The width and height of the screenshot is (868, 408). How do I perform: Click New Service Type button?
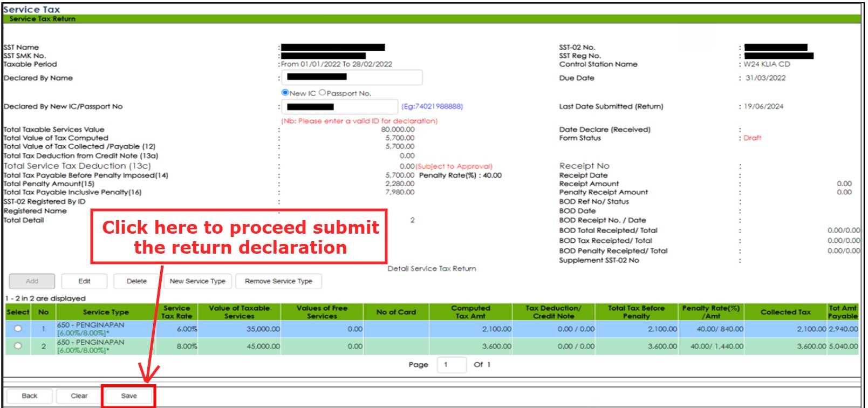(197, 281)
